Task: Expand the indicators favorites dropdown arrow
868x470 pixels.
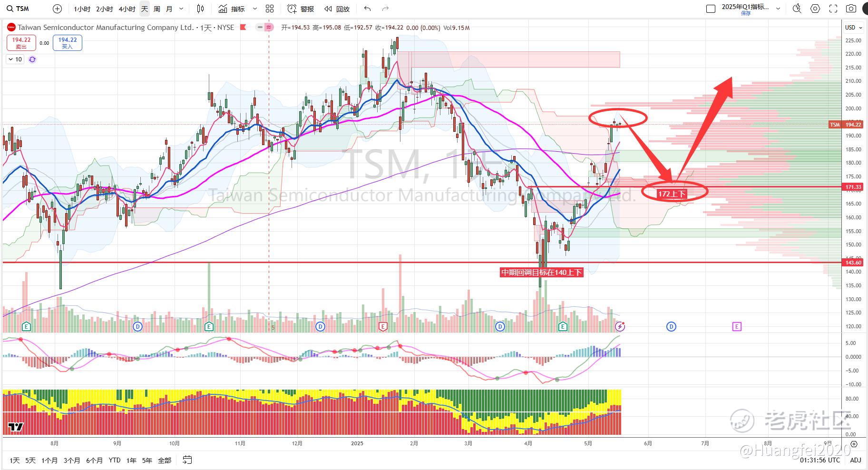Action: pos(255,9)
